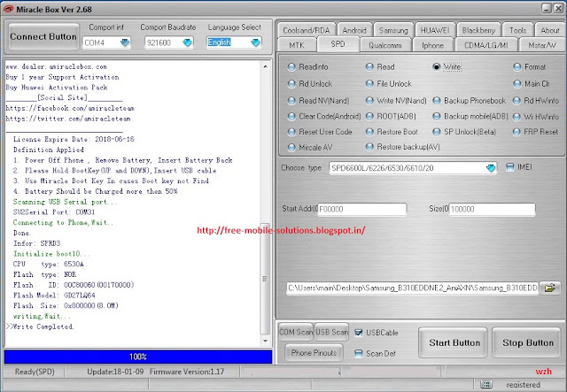Image resolution: width=567 pixels, height=392 pixels.
Task: Click the COM Scan button
Action: (296, 332)
